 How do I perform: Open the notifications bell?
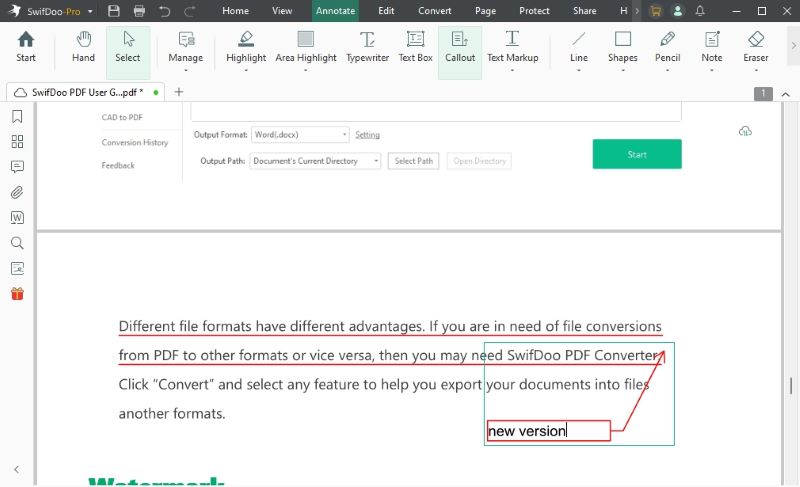700,11
